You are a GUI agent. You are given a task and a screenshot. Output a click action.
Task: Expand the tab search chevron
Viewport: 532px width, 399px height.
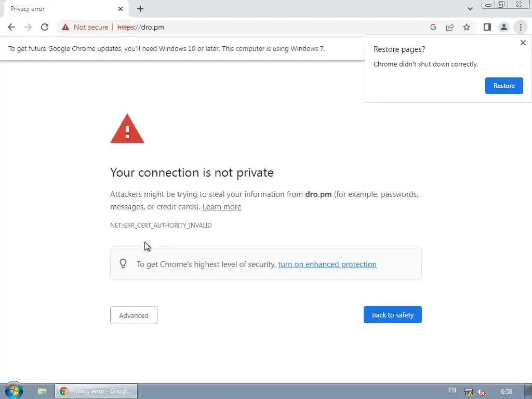(470, 9)
